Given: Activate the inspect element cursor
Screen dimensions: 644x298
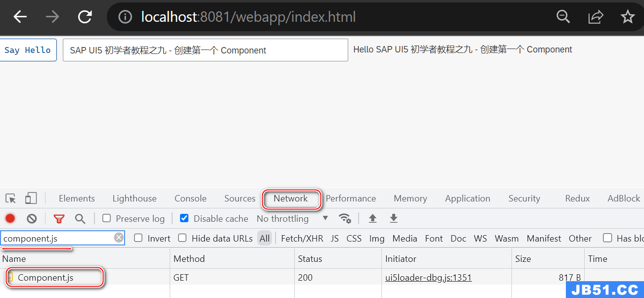Looking at the screenshot, I should (x=10, y=198).
